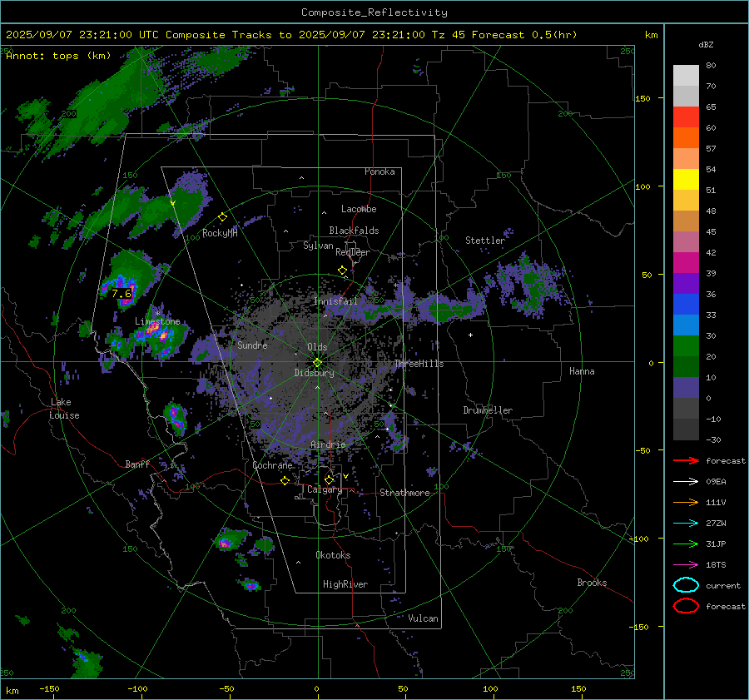Select the bright green 20-30 dBZ swatch
Image resolution: width=749 pixels, height=700 pixels.
click(686, 346)
